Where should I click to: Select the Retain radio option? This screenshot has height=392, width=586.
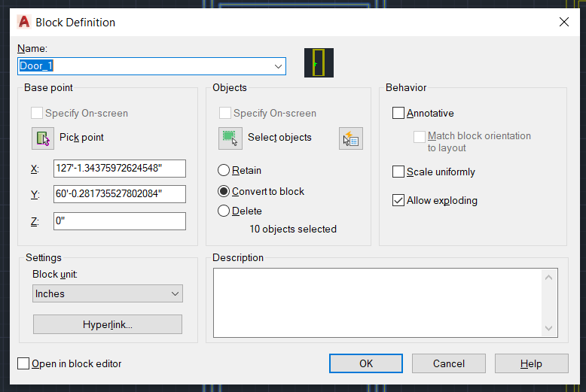[x=224, y=170]
